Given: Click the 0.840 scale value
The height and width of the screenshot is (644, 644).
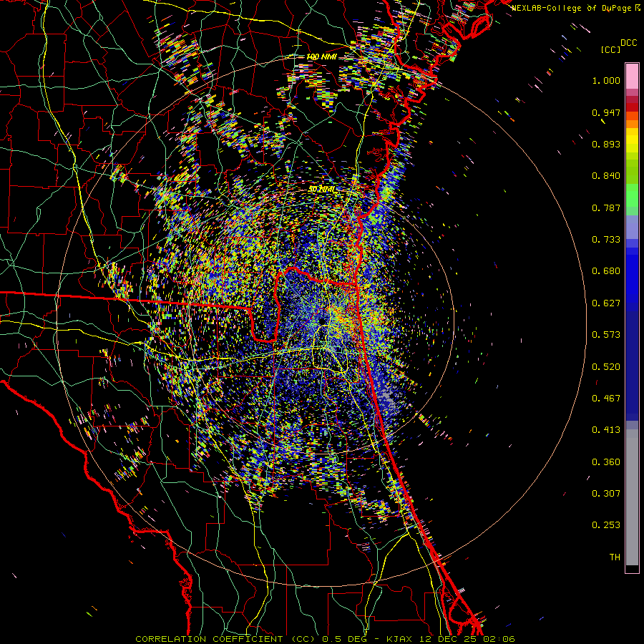Looking at the screenshot, I should pyautogui.click(x=606, y=176).
